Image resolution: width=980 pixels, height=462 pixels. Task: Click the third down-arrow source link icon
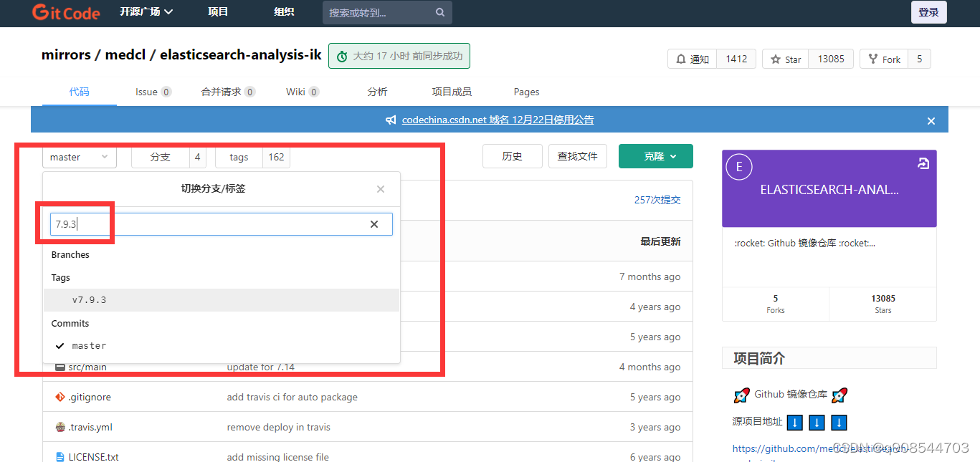pyautogui.click(x=839, y=423)
